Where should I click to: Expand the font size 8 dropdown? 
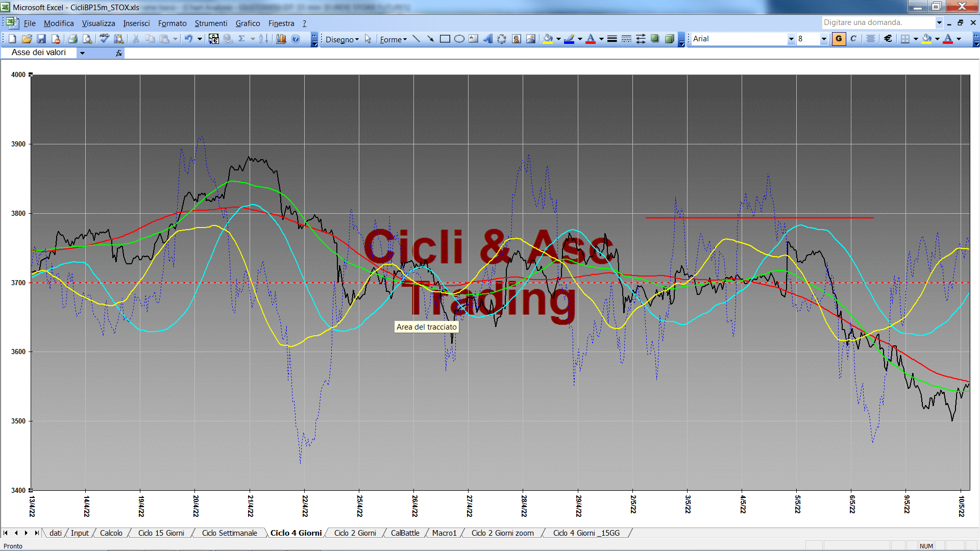823,39
